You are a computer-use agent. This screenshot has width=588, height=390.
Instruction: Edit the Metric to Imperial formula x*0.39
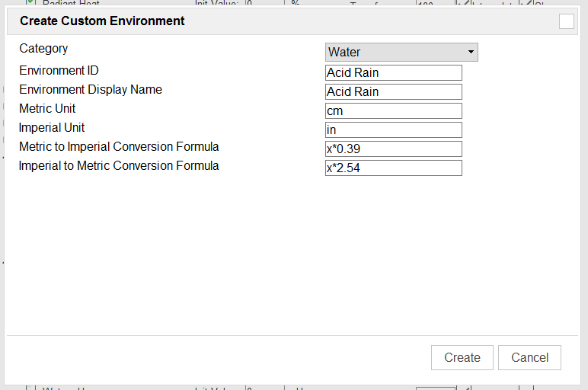pos(393,149)
